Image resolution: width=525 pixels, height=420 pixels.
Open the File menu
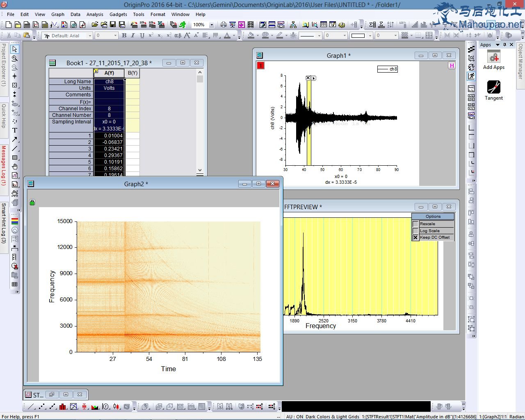click(x=11, y=14)
